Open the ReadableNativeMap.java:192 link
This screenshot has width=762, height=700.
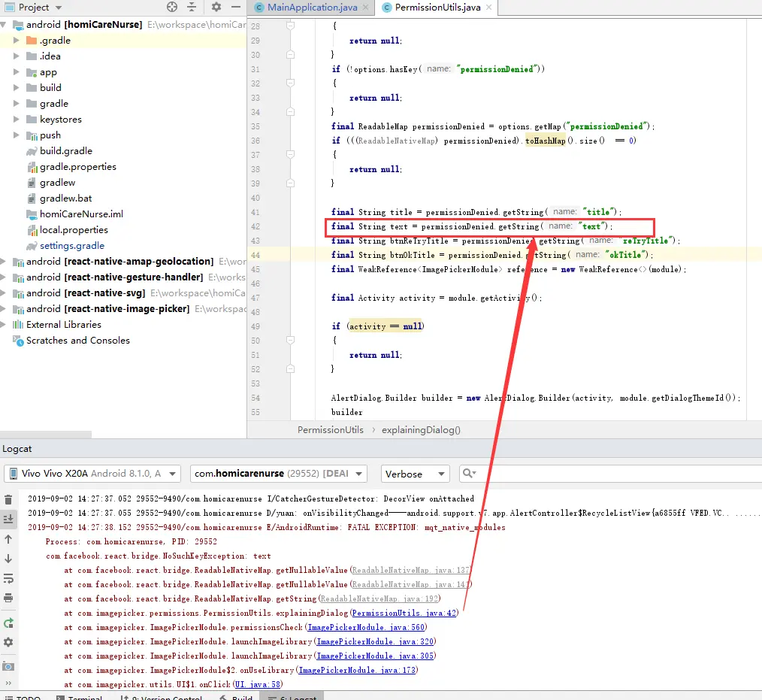click(379, 598)
